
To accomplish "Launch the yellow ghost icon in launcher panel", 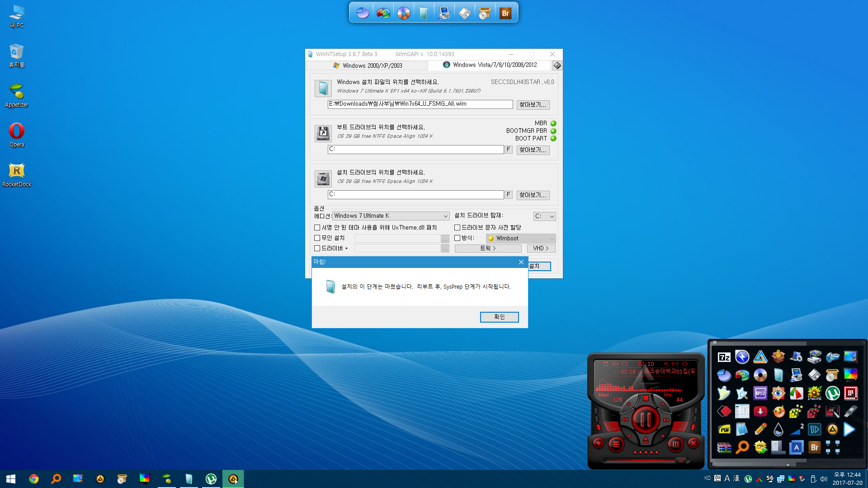I will click(x=724, y=393).
